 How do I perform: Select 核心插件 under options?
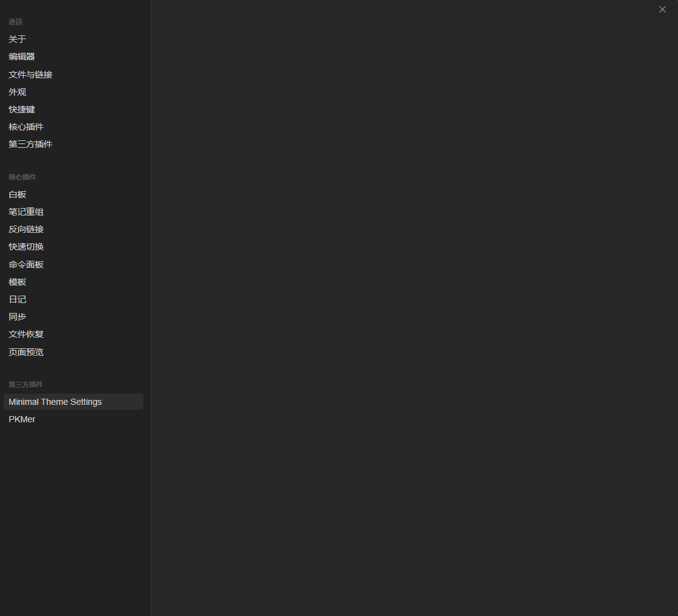point(26,127)
